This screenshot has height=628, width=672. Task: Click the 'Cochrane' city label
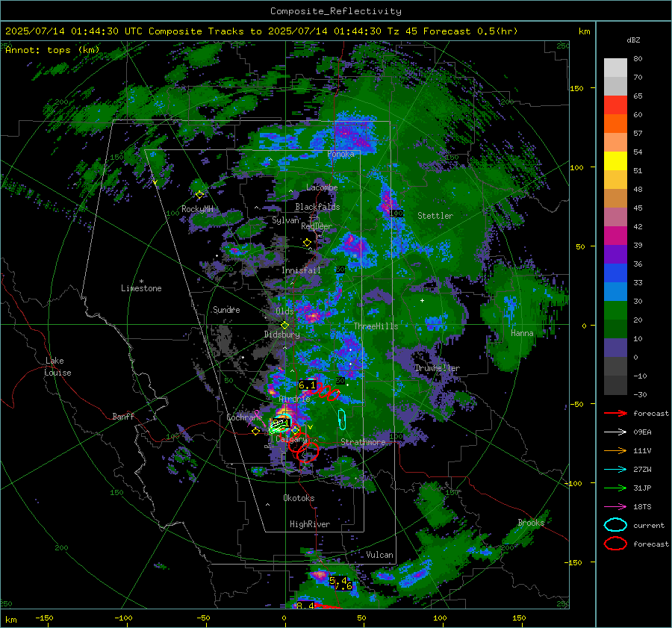(x=244, y=417)
